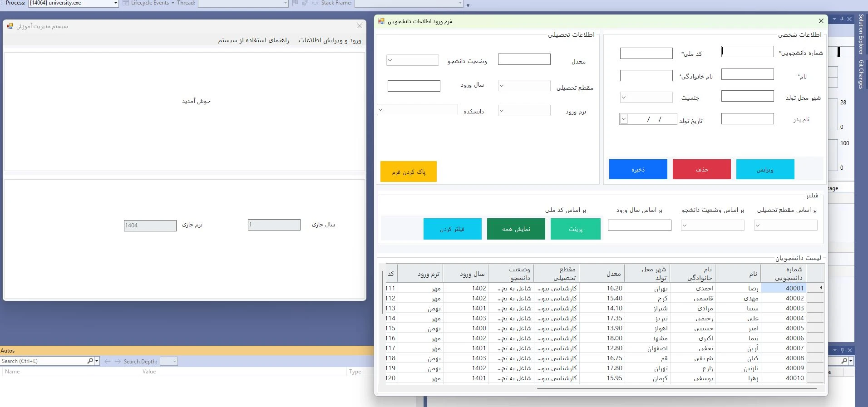This screenshot has height=407, width=868.
Task: Click the کد ملی input field
Action: click(x=646, y=54)
